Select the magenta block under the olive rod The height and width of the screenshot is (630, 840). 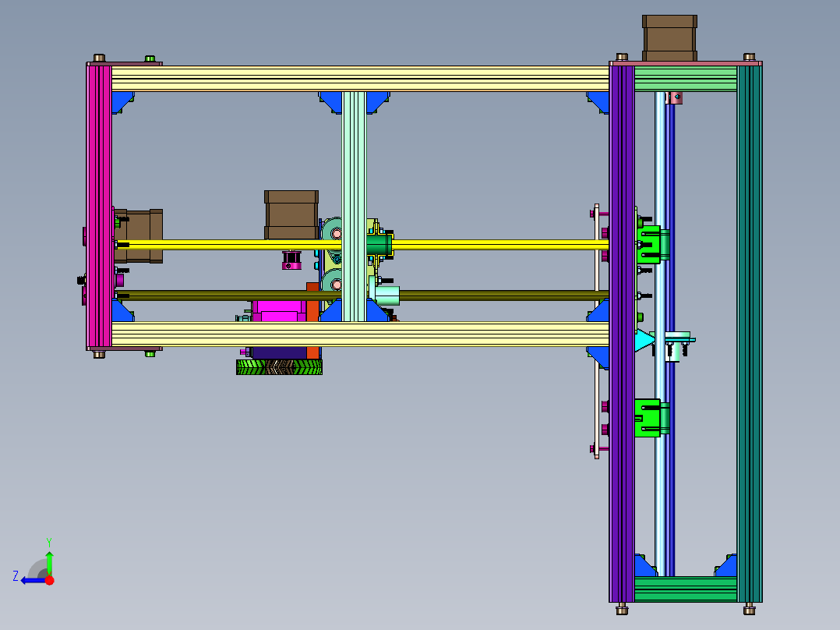279,311
